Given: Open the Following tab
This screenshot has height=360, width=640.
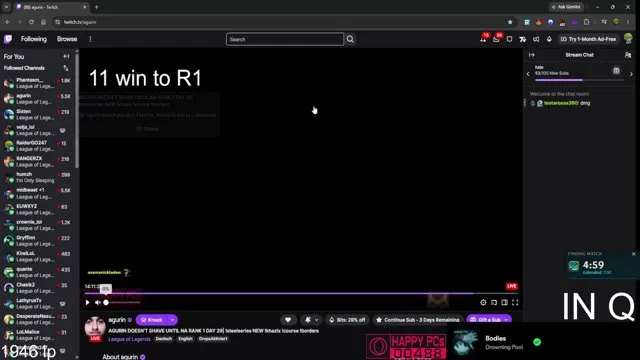Looking at the screenshot, I should click(x=34, y=39).
